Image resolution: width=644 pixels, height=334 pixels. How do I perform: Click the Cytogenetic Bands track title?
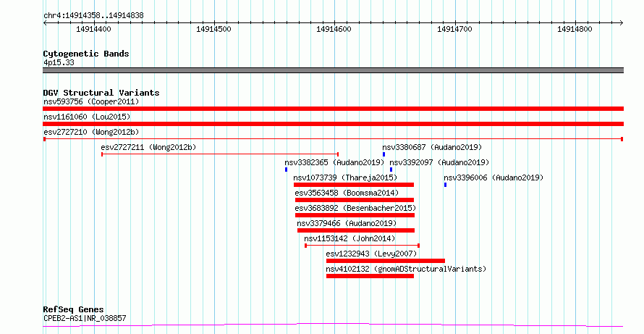[86, 54]
